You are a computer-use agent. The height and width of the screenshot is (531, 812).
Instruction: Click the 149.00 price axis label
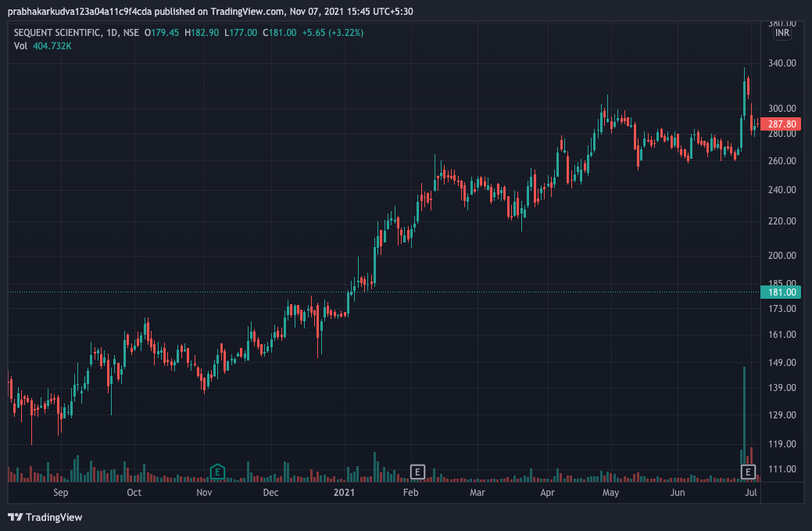(782, 363)
